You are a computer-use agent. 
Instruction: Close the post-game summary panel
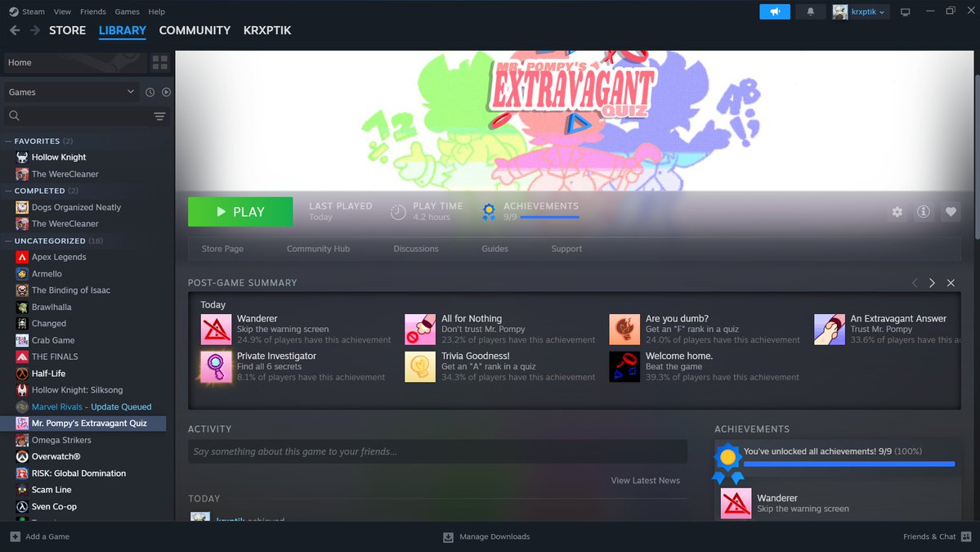point(951,283)
